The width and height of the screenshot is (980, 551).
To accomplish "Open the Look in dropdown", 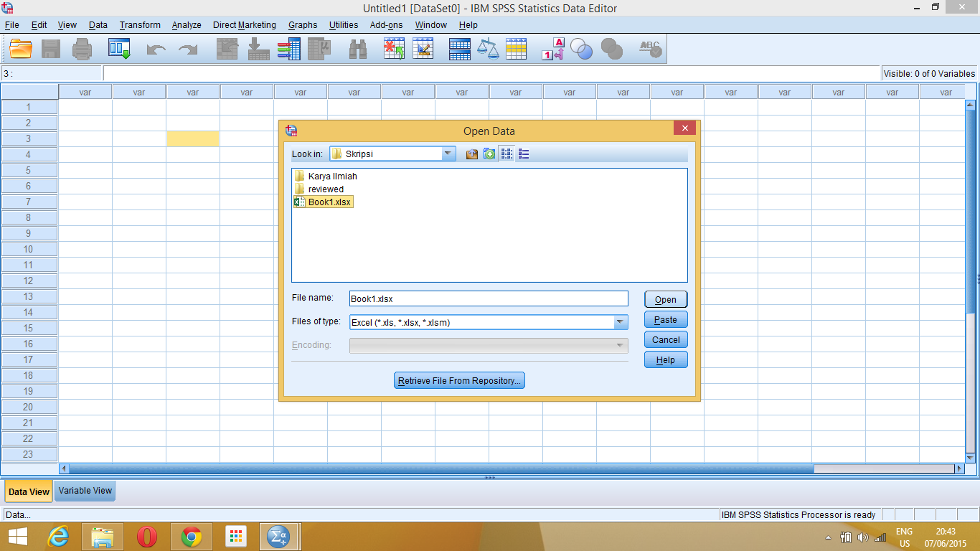I will click(x=448, y=153).
